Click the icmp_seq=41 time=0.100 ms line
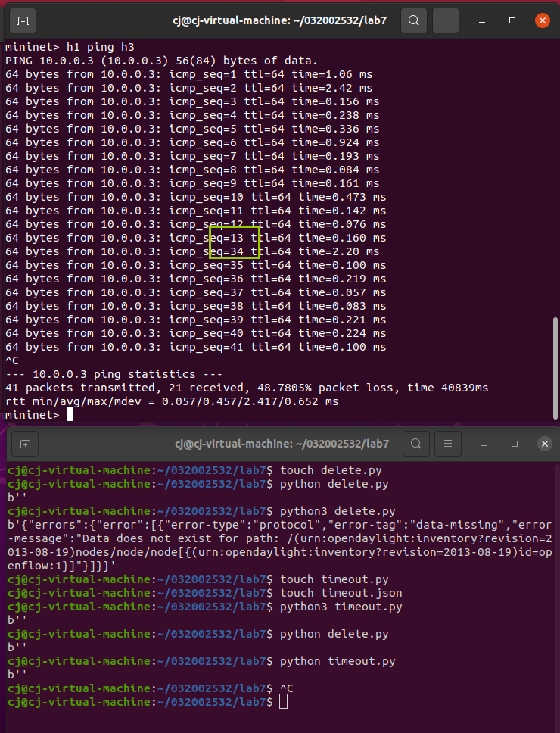 [196, 347]
